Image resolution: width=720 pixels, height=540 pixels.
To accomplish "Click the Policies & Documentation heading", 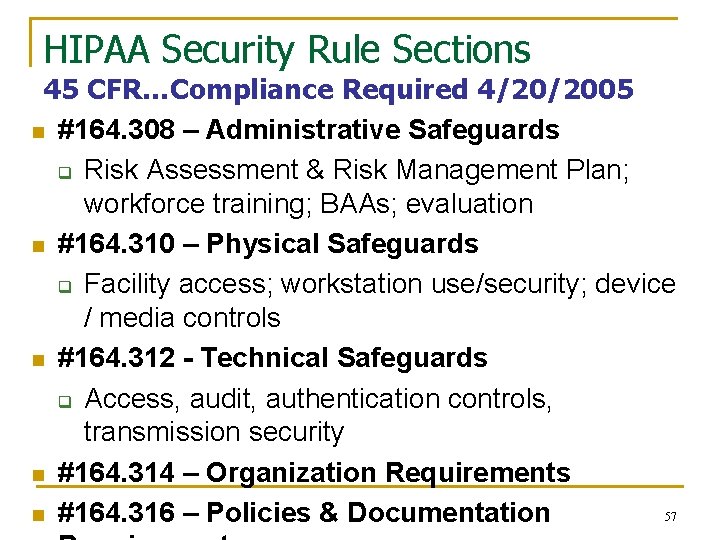I will 304,513.
